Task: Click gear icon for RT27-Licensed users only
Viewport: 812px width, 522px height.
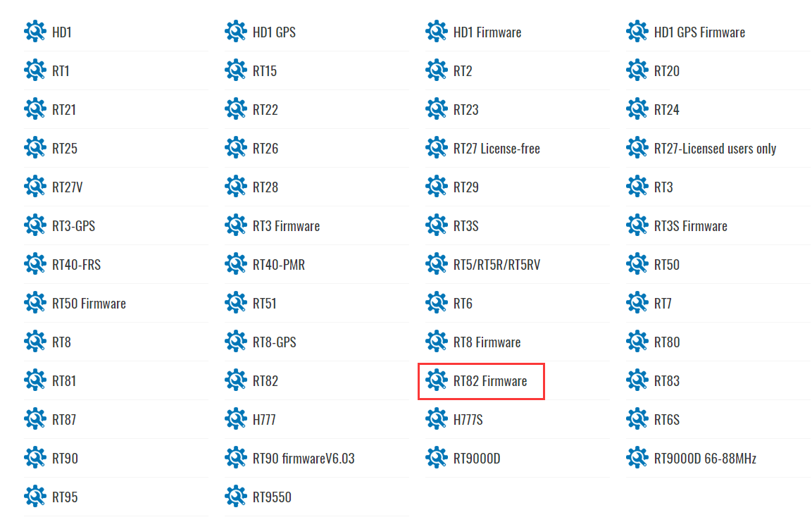Action: pos(637,148)
